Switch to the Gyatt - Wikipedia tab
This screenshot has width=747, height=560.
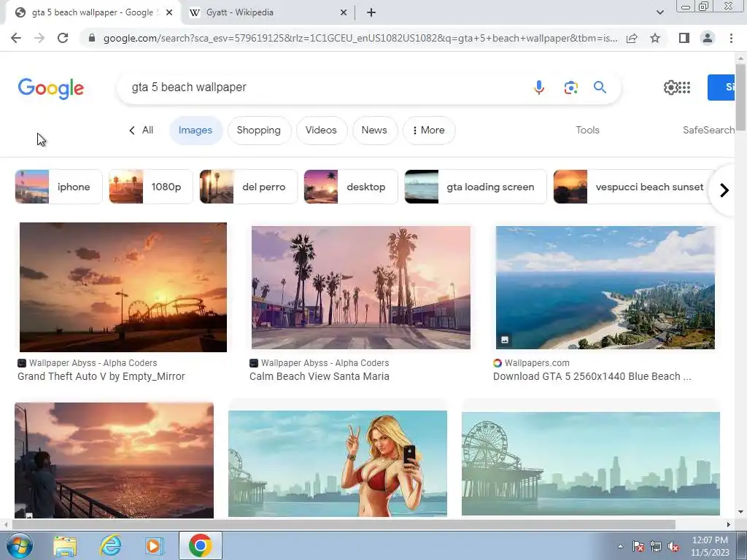pyautogui.click(x=268, y=13)
